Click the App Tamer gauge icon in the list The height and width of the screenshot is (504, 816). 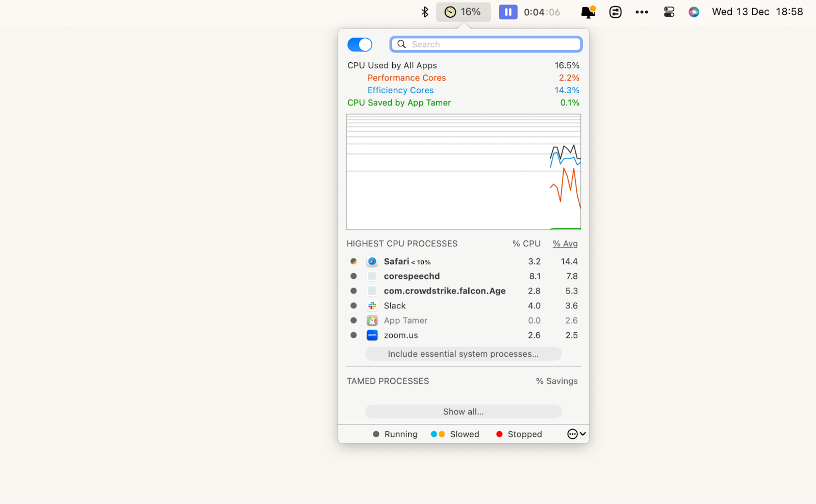tap(372, 320)
